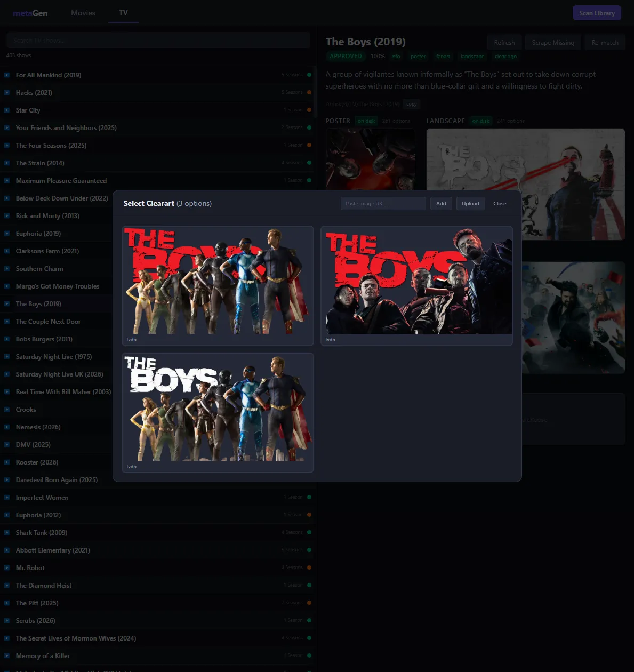Click Upload button in Select Clearart dialog
This screenshot has width=634, height=672.
470,204
